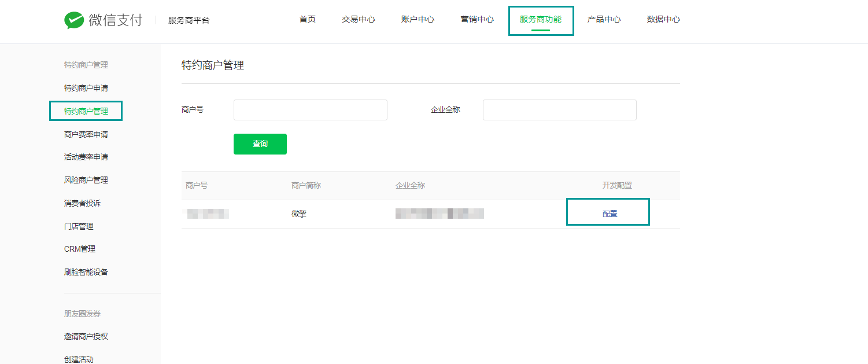The height and width of the screenshot is (364, 868).
Task: Click 配置 link for 微擎 merchant
Action: click(x=610, y=214)
